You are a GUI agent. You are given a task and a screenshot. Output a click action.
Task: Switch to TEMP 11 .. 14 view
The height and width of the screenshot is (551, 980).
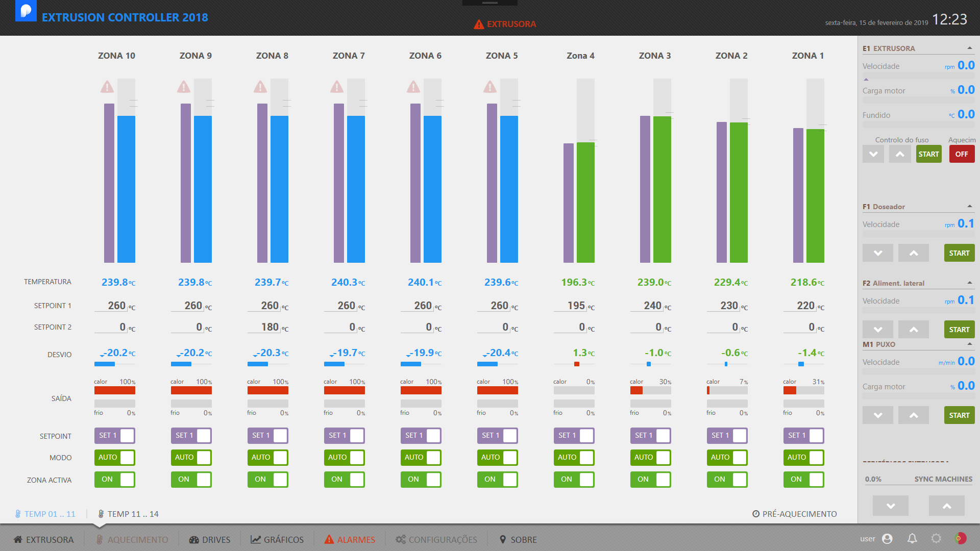(x=129, y=514)
